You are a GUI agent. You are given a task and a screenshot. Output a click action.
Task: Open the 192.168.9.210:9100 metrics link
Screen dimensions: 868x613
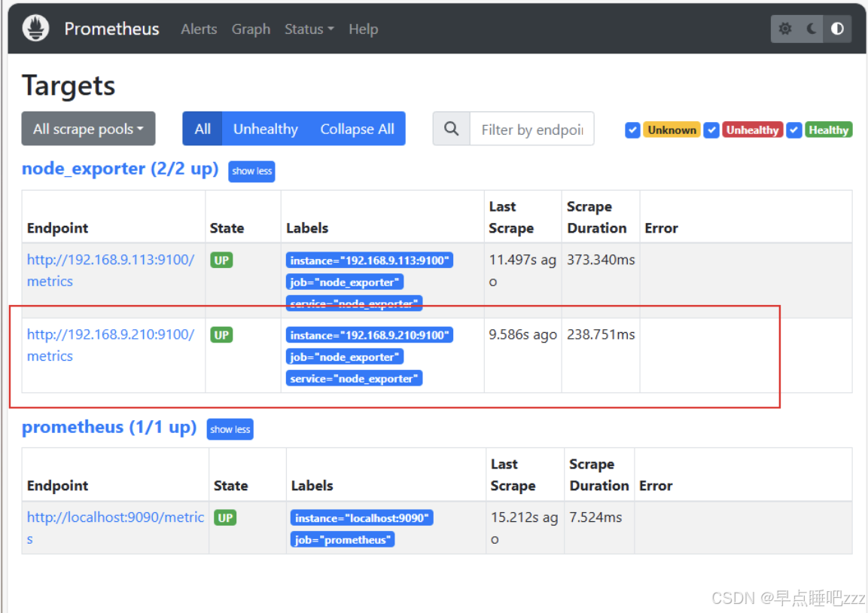pos(111,345)
